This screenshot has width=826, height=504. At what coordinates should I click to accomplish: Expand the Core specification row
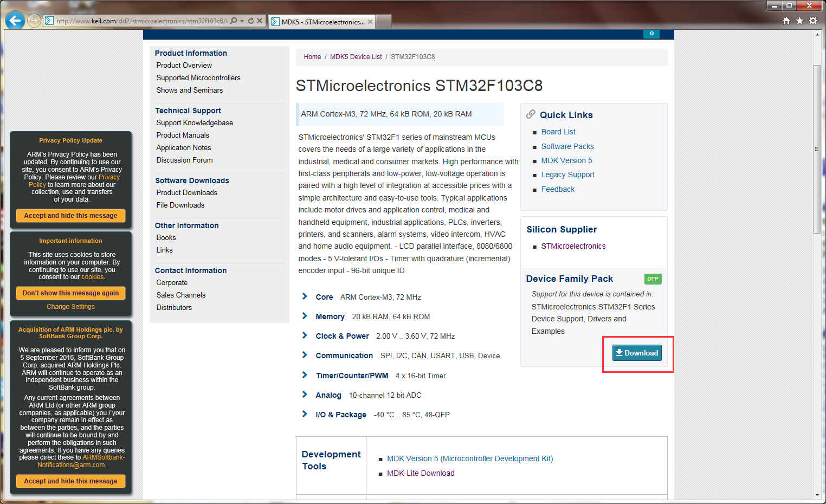(x=305, y=296)
